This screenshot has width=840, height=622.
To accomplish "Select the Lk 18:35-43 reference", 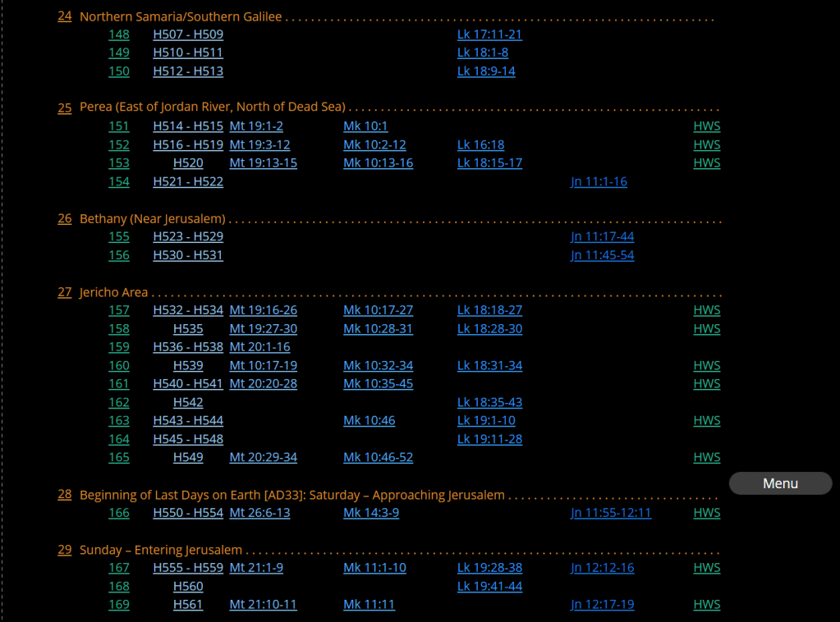I will tap(489, 402).
